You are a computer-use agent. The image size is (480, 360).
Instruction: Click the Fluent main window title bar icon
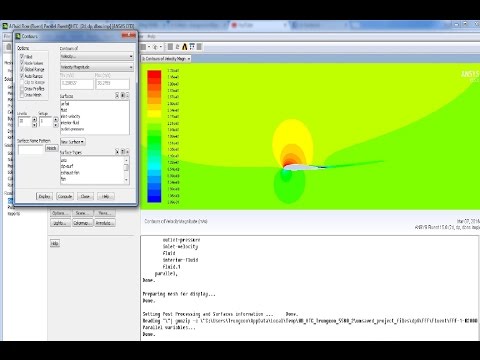click(5, 26)
